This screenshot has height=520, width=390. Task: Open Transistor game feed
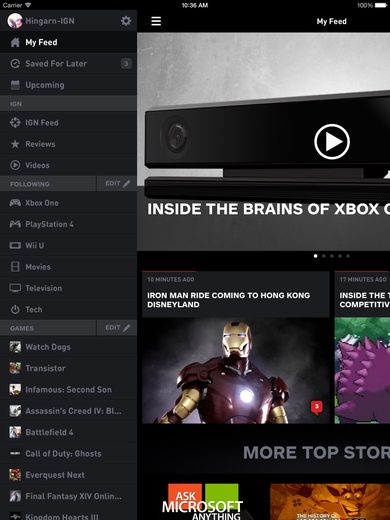(x=68, y=368)
